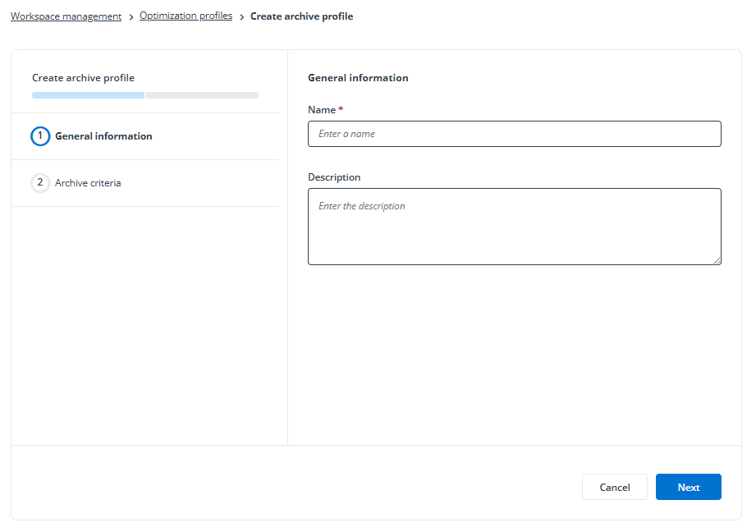
Task: Switch to the General information step
Action: click(103, 135)
